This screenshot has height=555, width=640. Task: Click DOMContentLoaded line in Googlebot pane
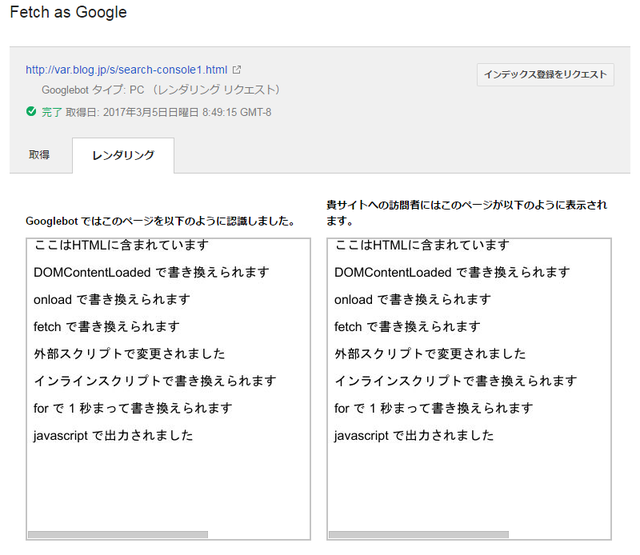[x=151, y=272]
